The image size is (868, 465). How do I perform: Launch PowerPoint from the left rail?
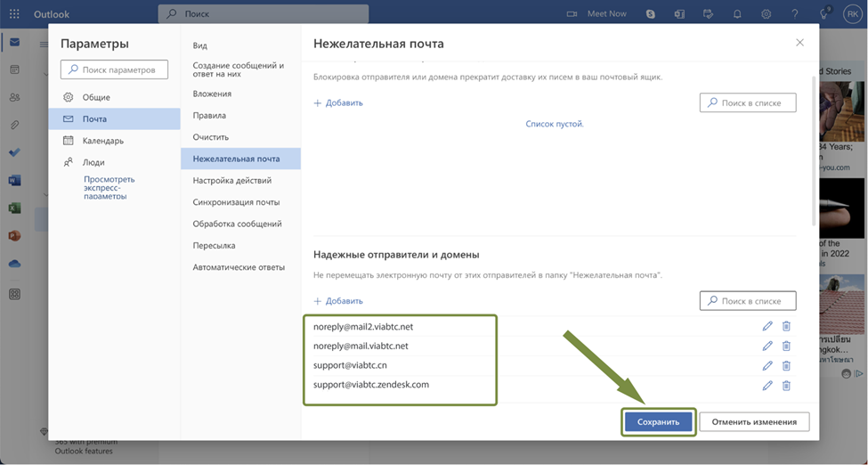click(14, 236)
